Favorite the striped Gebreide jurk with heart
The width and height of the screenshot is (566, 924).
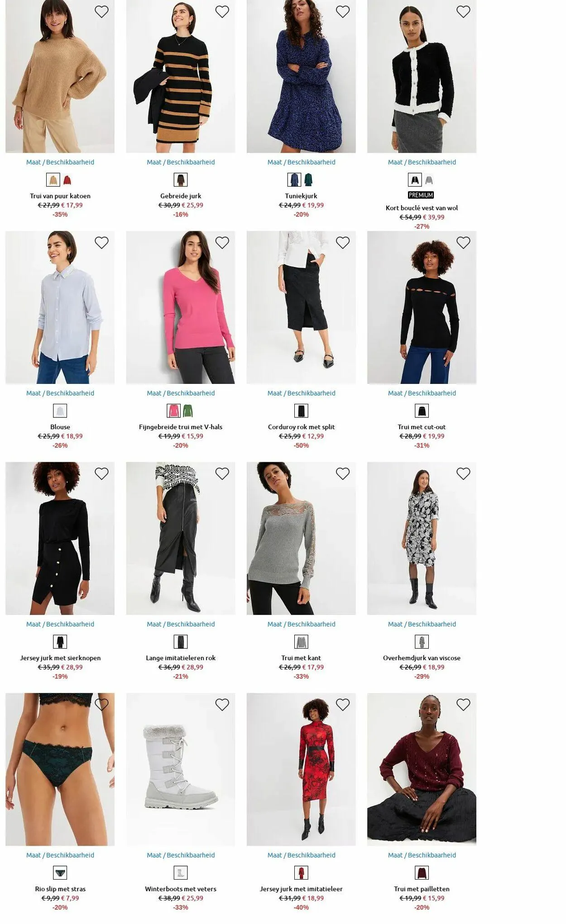pos(222,12)
